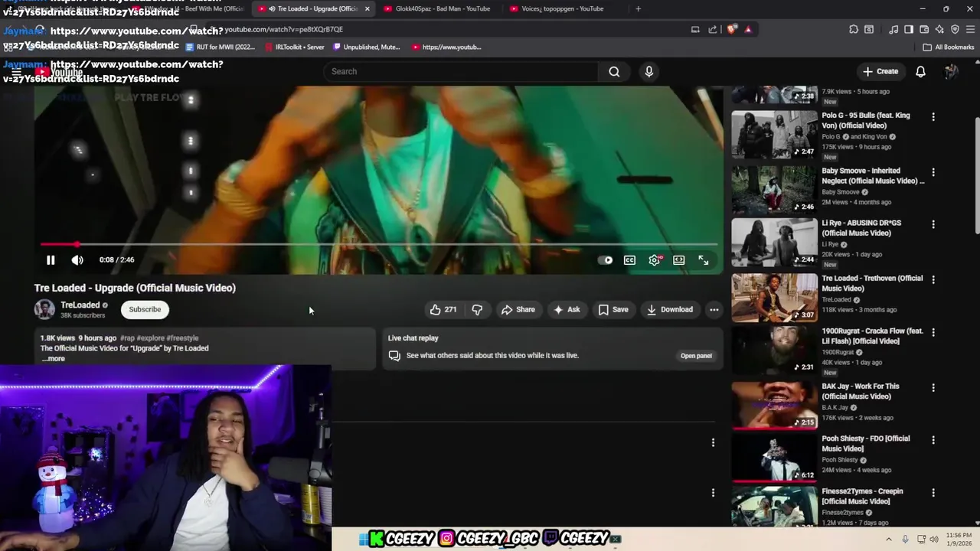Turn on closed captions with the CC icon
This screenshot has height=551, width=980.
tap(629, 260)
